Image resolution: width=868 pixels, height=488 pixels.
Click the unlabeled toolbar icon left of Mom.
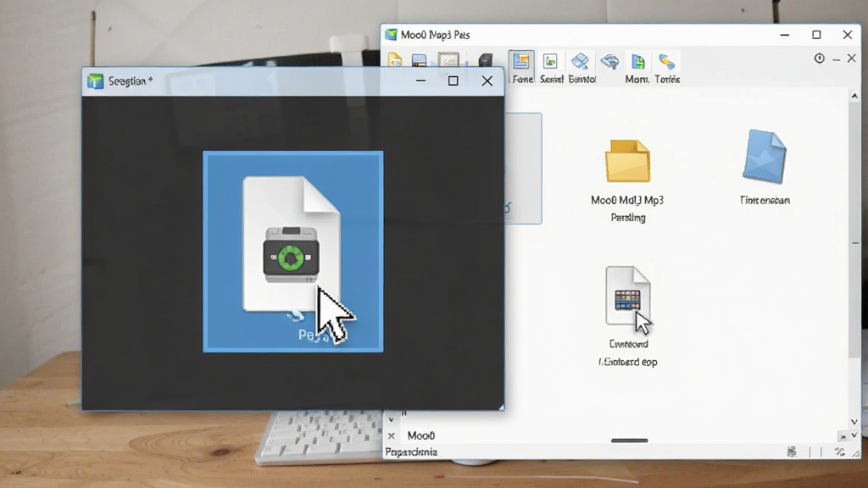(609, 61)
